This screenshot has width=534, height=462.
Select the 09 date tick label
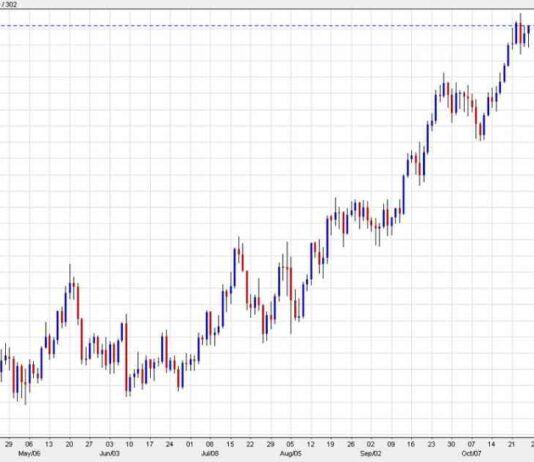(x=391, y=444)
